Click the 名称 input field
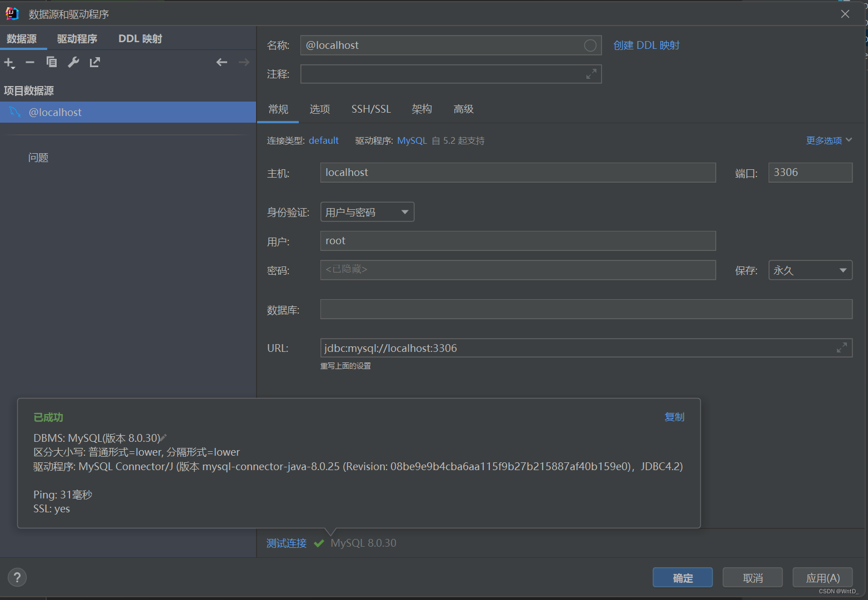This screenshot has width=868, height=600. (451, 46)
